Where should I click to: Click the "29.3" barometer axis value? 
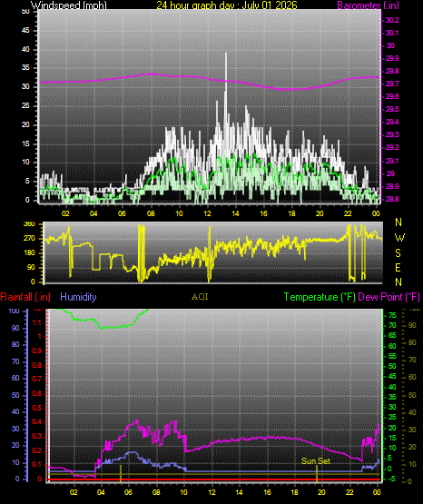pos(392,134)
